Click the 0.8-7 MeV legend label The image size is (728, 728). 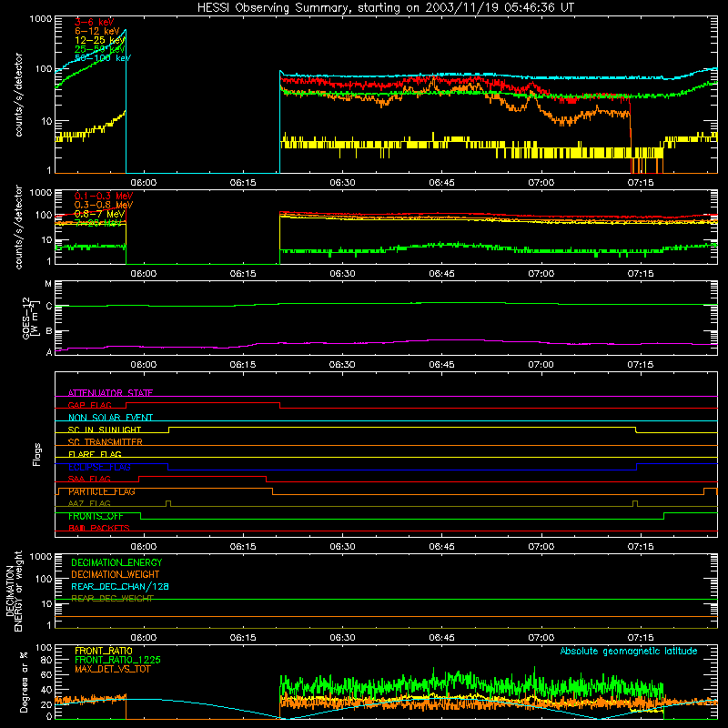pyautogui.click(x=99, y=214)
